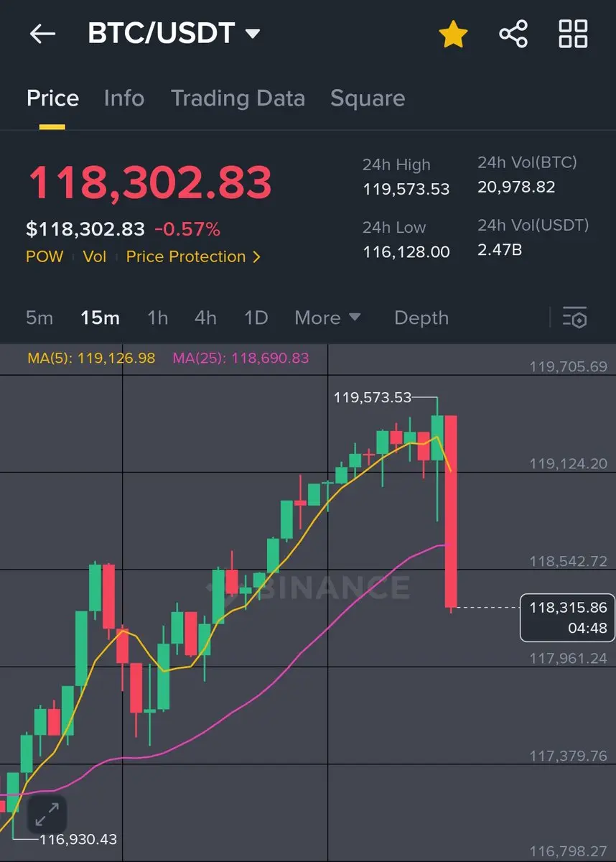Tap the Vol tag link
The image size is (616, 862).
point(95,256)
